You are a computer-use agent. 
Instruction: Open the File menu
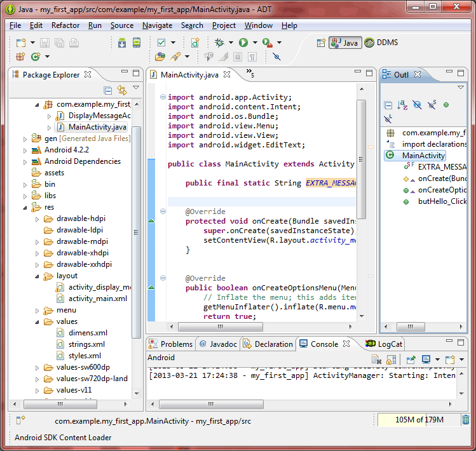[x=15, y=25]
